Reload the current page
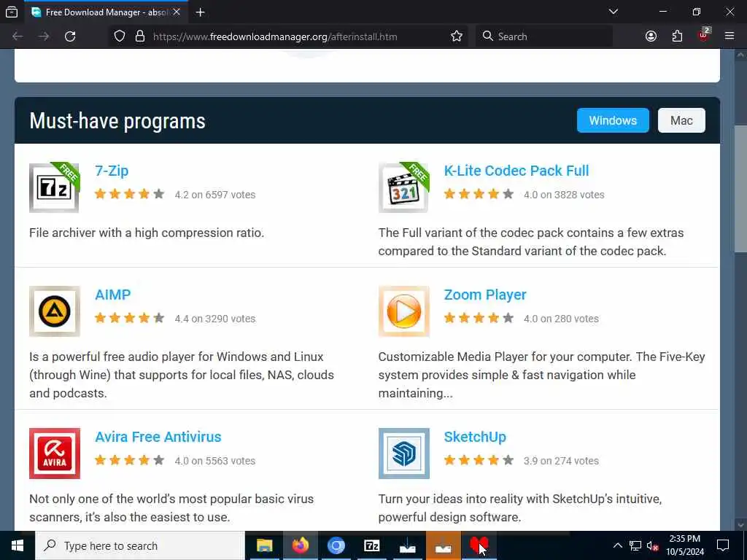The width and height of the screenshot is (747, 560). 70,36
